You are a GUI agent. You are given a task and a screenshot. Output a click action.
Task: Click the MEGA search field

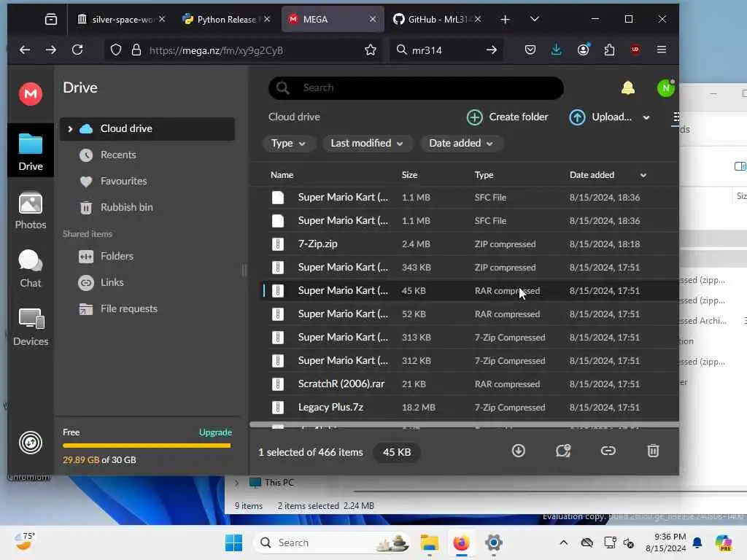pos(416,88)
